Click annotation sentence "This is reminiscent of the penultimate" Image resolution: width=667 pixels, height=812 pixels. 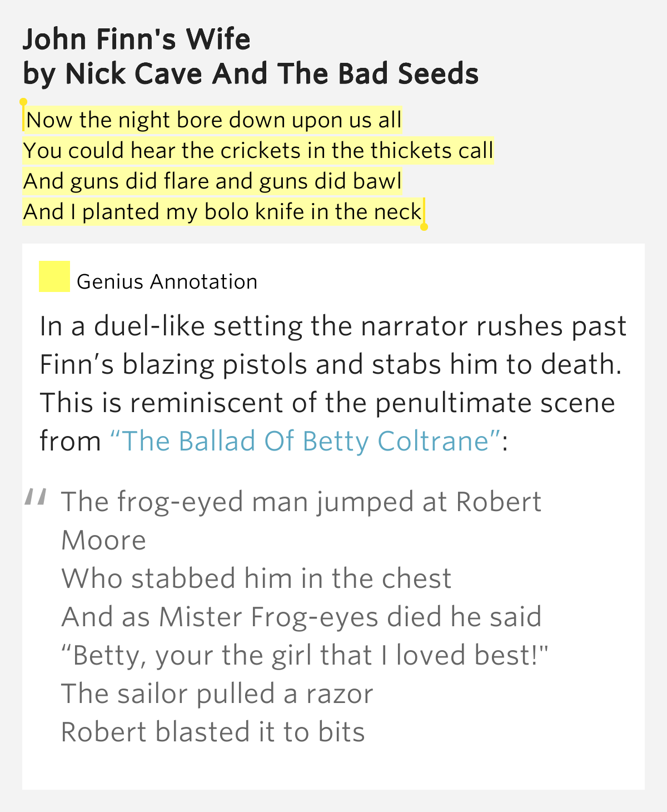pos(327,403)
